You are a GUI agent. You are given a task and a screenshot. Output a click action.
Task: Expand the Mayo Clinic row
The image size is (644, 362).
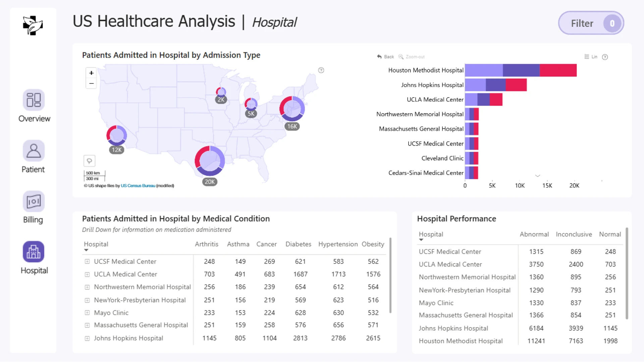[x=87, y=313]
